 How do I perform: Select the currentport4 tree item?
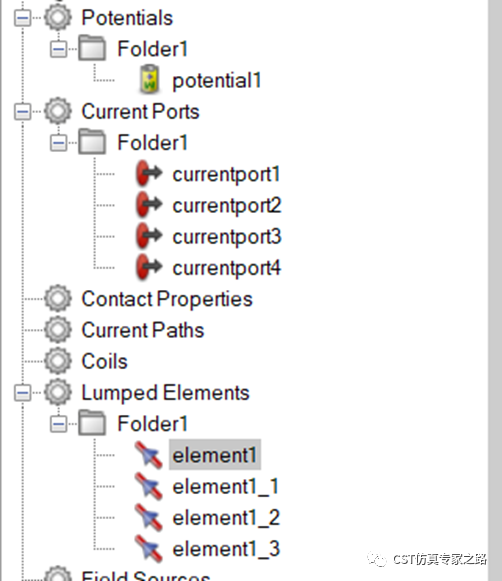(x=227, y=268)
